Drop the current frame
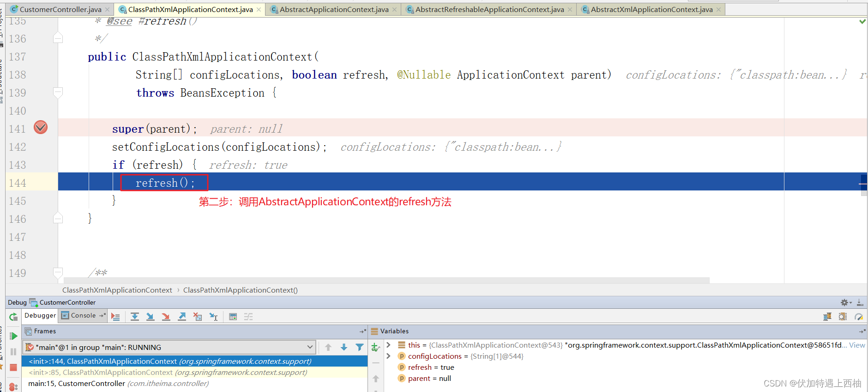This screenshot has height=392, width=868. (198, 317)
